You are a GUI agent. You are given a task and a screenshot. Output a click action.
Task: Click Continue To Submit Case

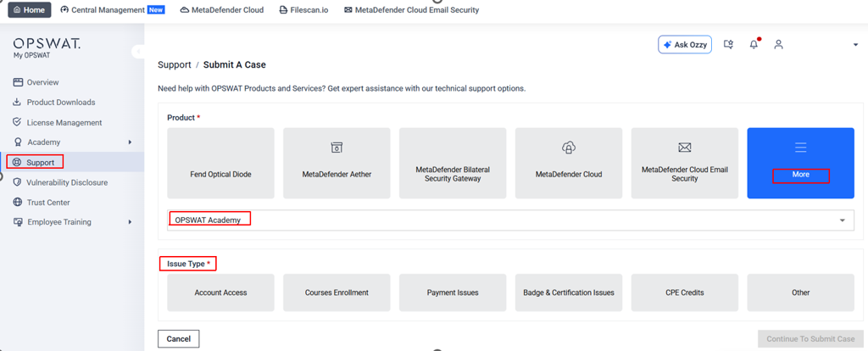coord(810,339)
